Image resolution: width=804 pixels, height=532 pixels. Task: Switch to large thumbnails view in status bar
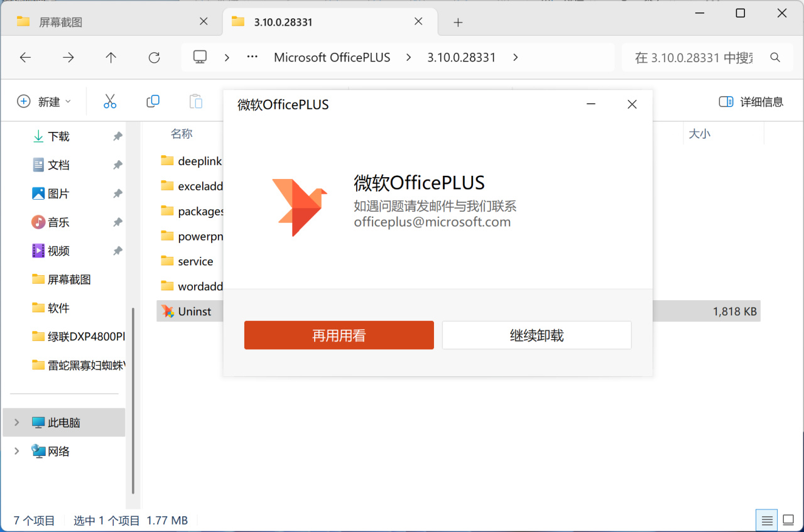tap(788, 520)
